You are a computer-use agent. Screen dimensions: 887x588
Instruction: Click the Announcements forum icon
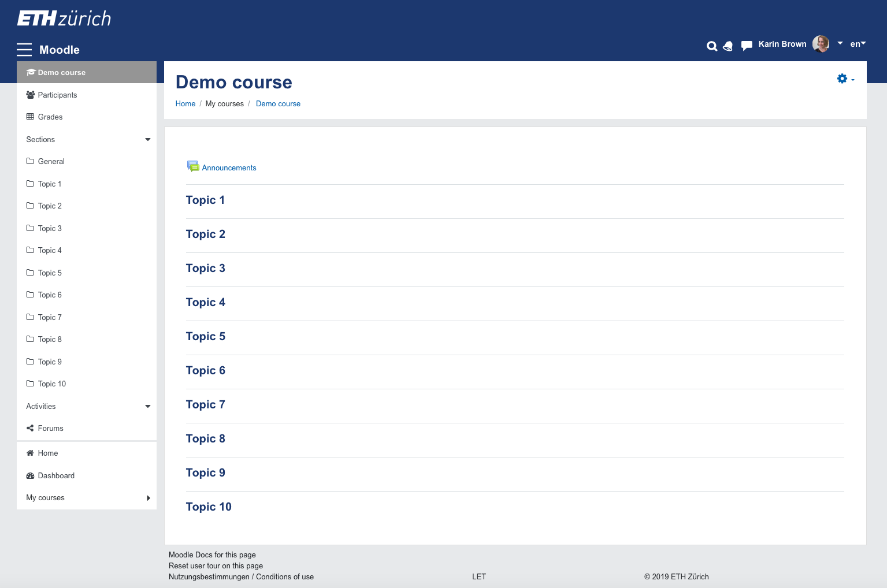tap(193, 166)
